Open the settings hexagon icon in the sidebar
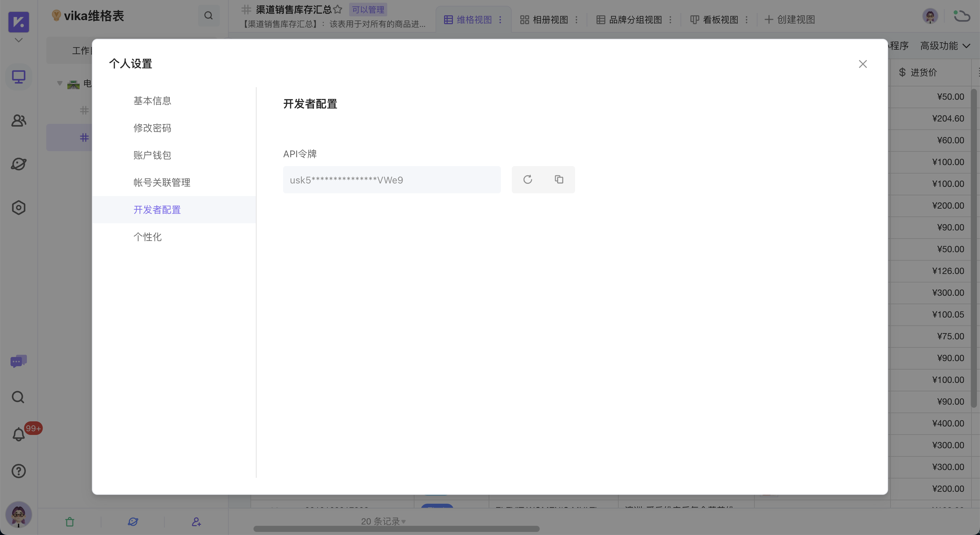Screen dimensions: 980x535 18,207
